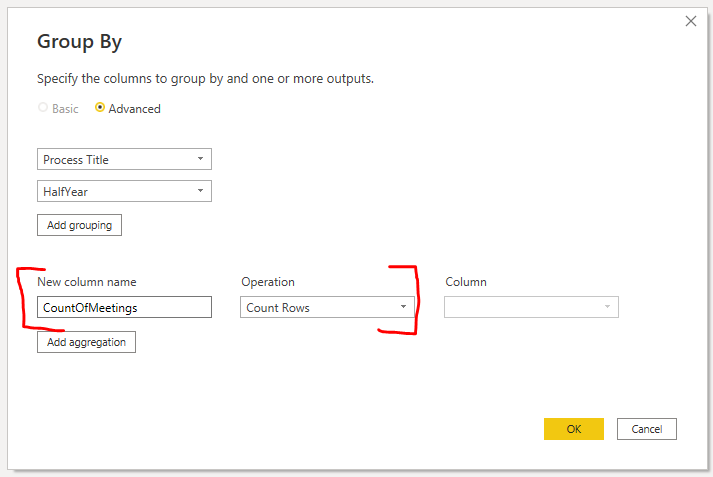Image resolution: width=713 pixels, height=477 pixels.
Task: Open the Count Rows operation dropdown
Action: tap(327, 307)
